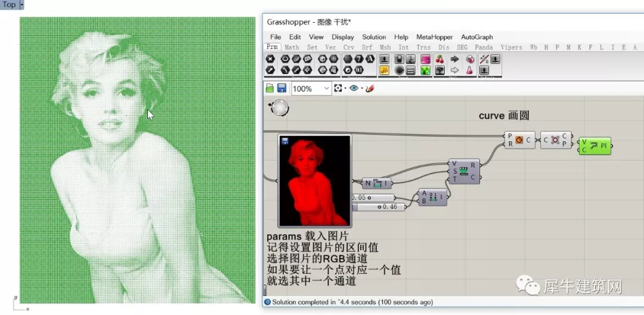Select the Cherry Picker cherries icon
Image resolution: width=644 pixels, height=315 pixels.
tap(439, 59)
